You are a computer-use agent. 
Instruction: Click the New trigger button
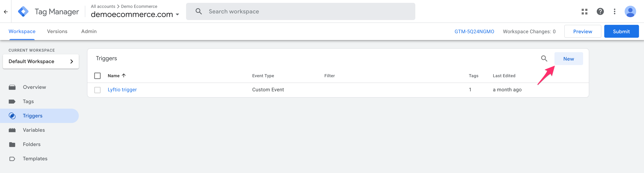(x=568, y=59)
